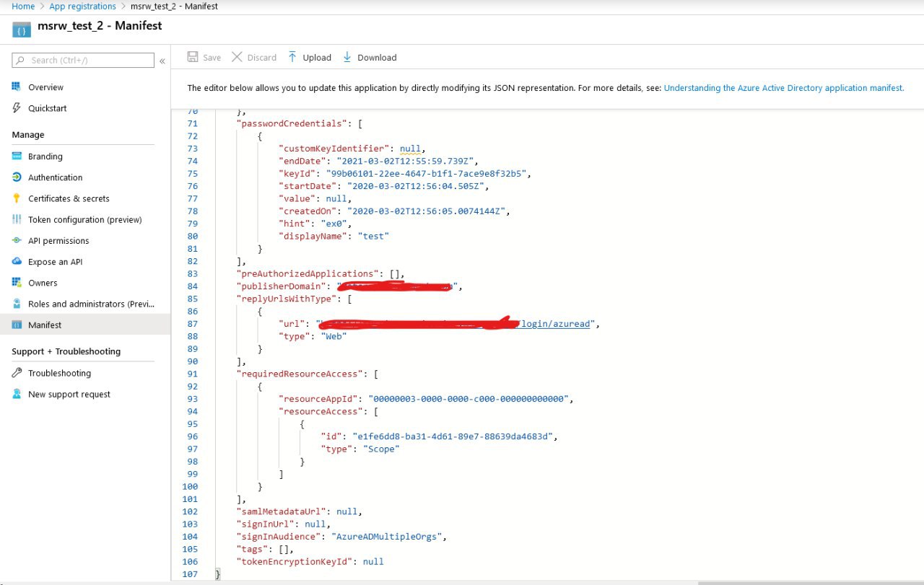Click the "preAuthorizedApplications" key
Image resolution: width=924 pixels, height=585 pixels.
(x=308, y=274)
